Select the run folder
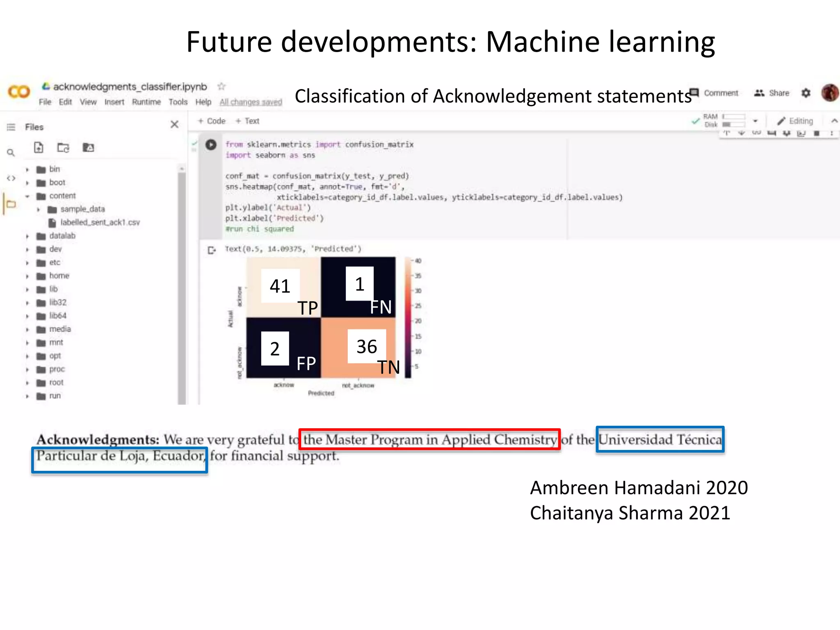Viewport: 840px width, 630px height. [48, 396]
